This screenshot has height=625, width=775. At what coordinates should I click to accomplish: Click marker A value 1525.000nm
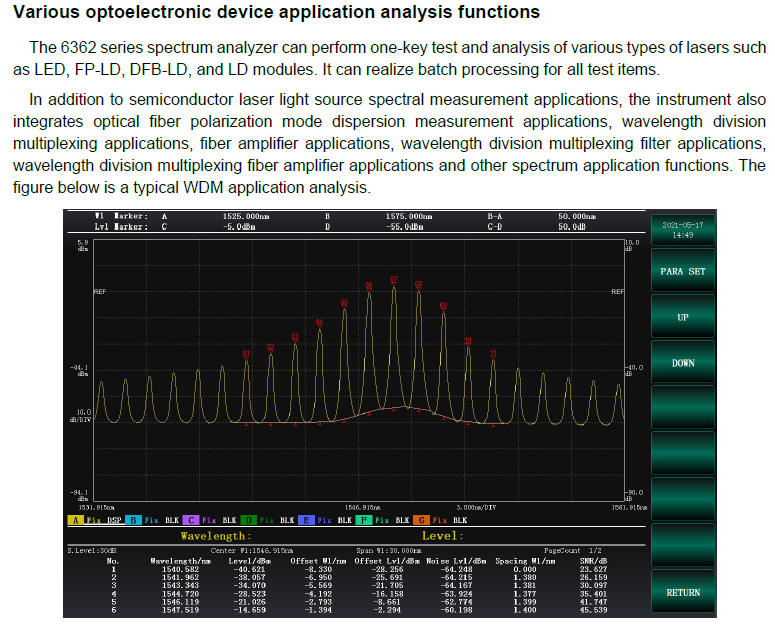[246, 216]
